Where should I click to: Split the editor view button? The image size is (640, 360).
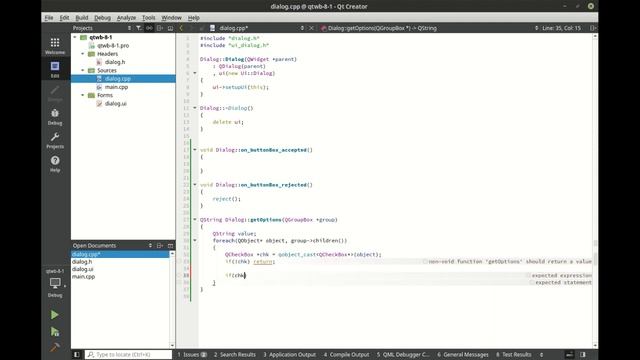point(593,28)
